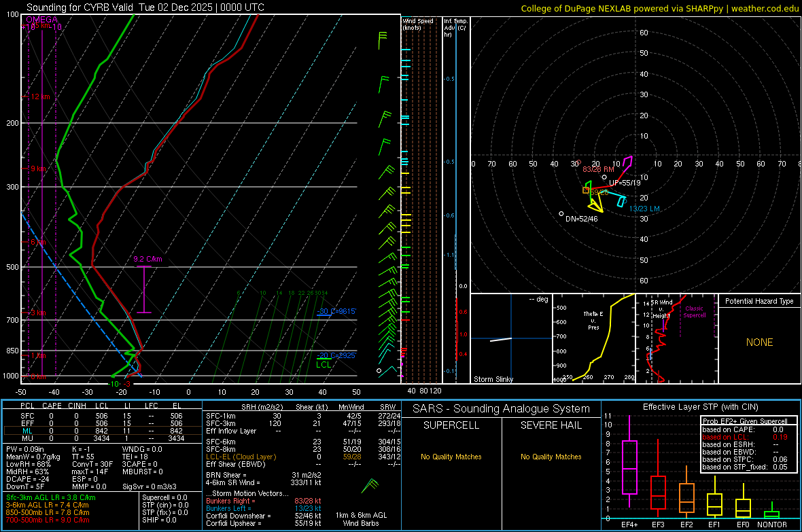Click the 'SHIP = 0.0' value
The image size is (802, 532).
(x=158, y=520)
